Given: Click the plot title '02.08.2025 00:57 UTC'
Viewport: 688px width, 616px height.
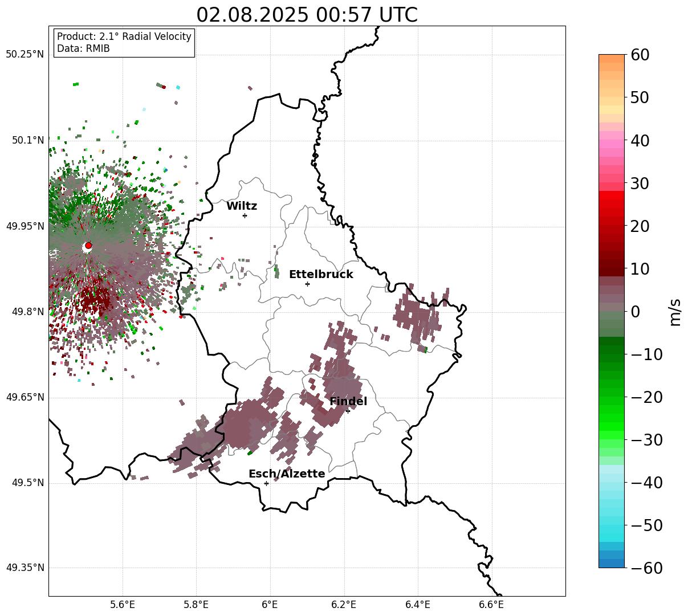Looking at the screenshot, I should click(307, 15).
